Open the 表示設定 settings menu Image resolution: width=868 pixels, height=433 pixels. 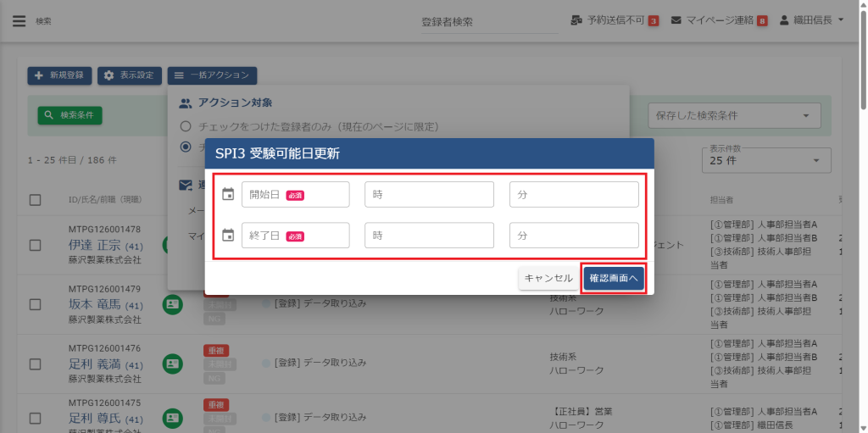129,75
